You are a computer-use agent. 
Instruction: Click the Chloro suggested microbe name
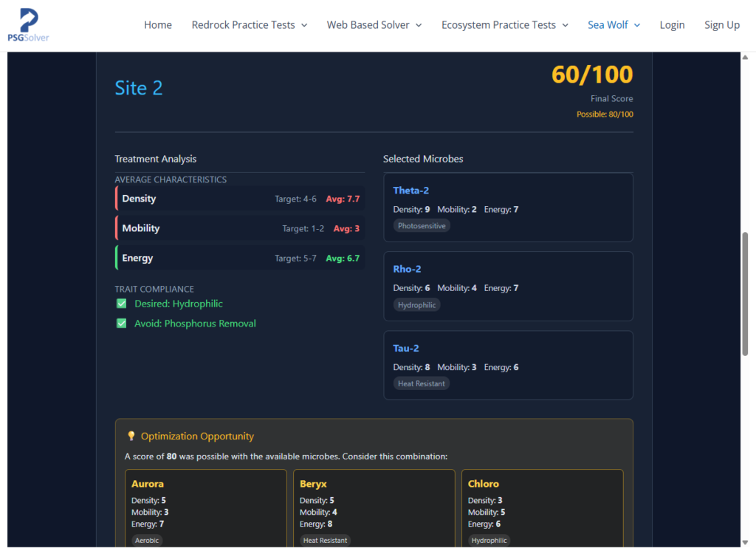click(x=484, y=484)
